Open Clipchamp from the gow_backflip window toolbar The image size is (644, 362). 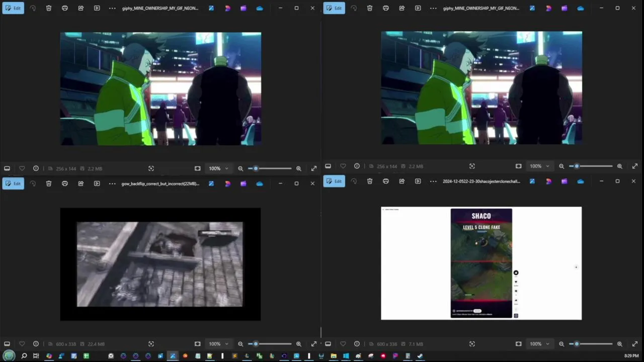click(244, 184)
